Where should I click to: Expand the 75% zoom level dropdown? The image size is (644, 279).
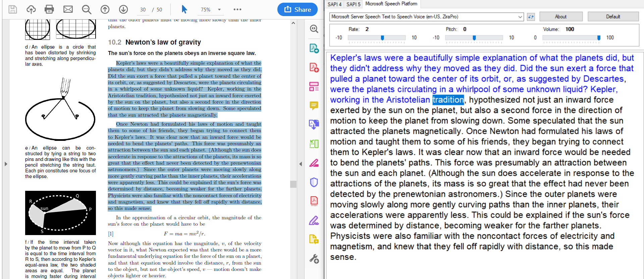pyautogui.click(x=219, y=10)
